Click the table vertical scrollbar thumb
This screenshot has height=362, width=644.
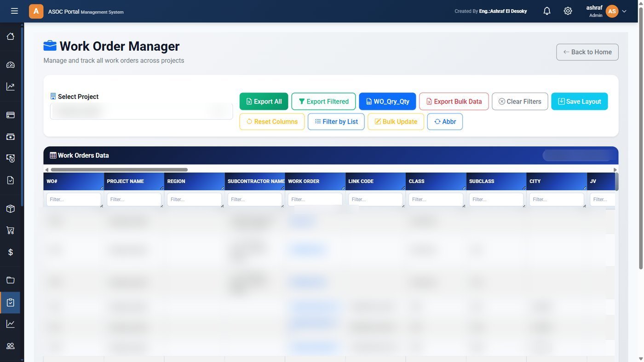(x=617, y=181)
